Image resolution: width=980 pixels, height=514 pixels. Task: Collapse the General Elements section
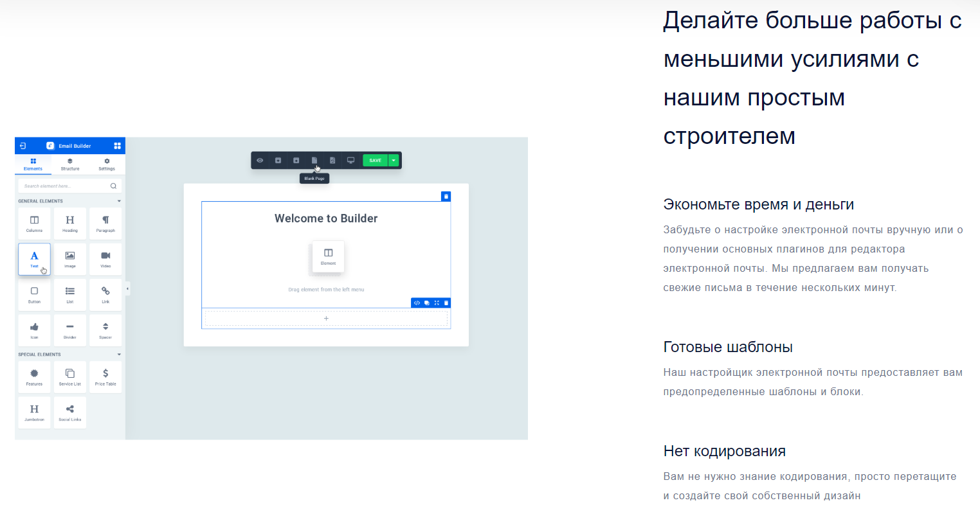119,201
